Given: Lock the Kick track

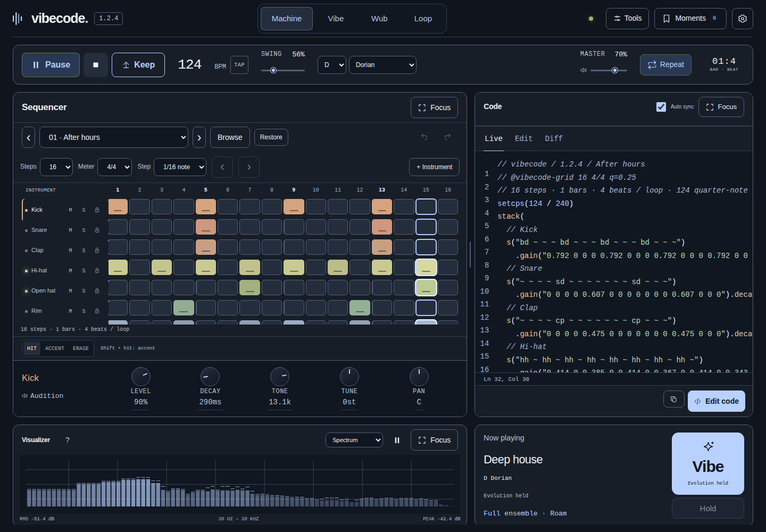Looking at the screenshot, I should tap(97, 210).
